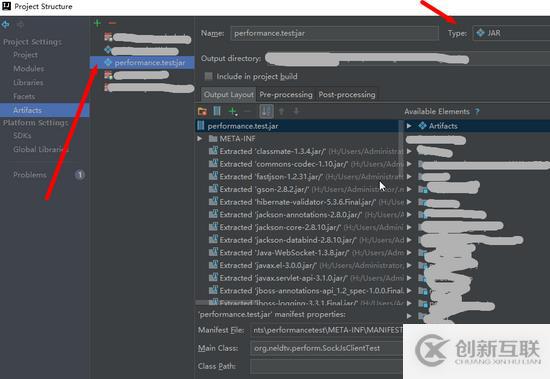This screenshot has width=550, height=379.
Task: Expand the META-INF folder node
Action: [200, 139]
